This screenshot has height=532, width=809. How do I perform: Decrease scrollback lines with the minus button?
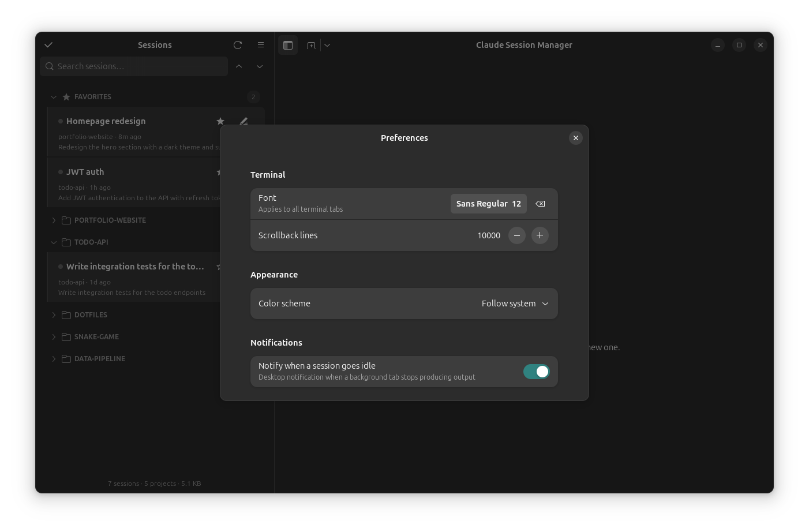click(x=517, y=235)
